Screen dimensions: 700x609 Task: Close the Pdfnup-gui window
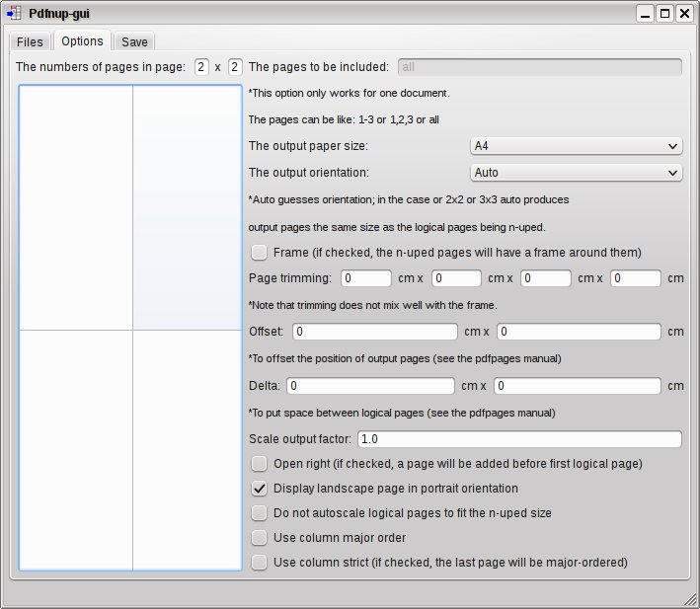(x=684, y=14)
